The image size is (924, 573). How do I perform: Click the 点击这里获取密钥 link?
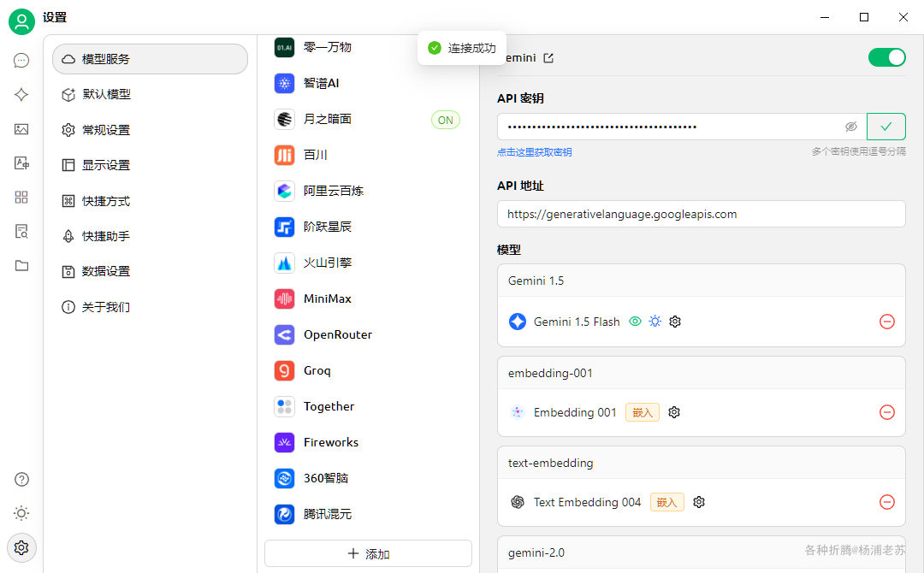pos(535,152)
